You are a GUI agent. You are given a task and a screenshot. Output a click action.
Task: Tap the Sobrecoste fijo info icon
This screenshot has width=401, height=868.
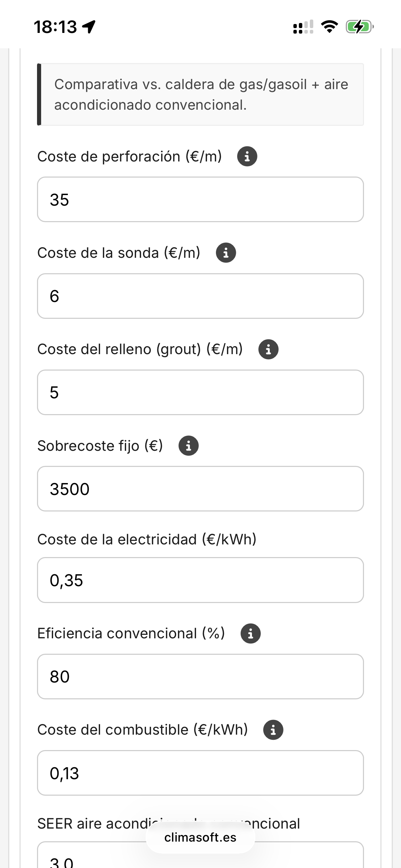click(189, 446)
